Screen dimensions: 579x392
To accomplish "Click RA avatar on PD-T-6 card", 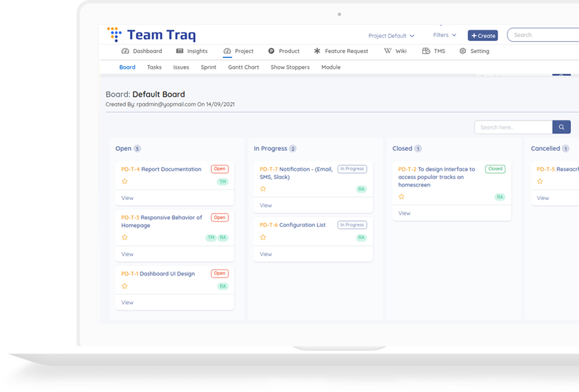I will (361, 238).
